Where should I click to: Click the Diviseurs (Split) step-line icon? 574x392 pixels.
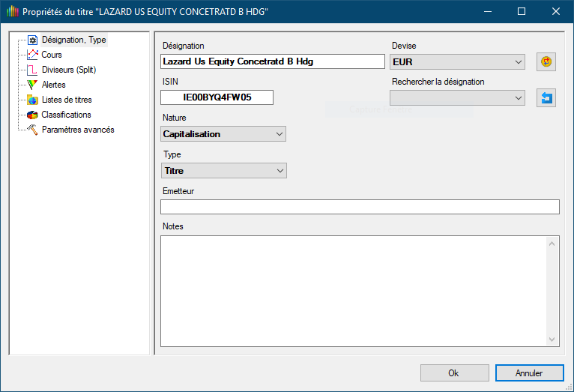click(x=32, y=70)
